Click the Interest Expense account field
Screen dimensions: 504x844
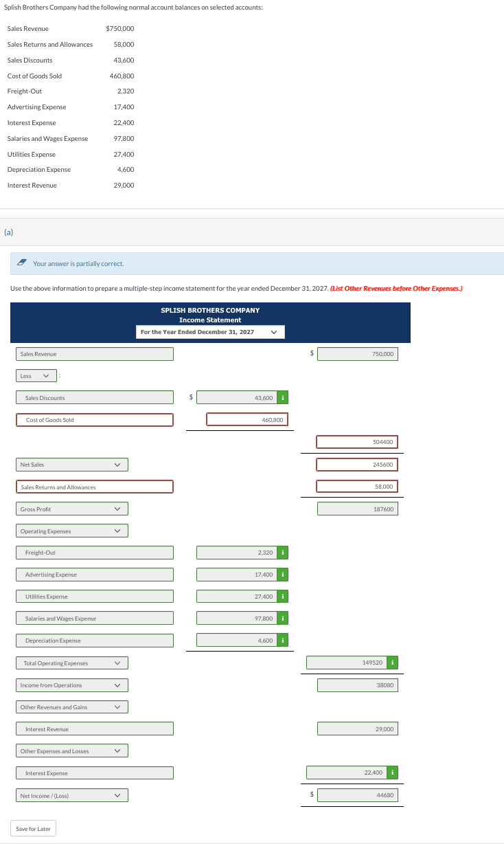(x=95, y=773)
